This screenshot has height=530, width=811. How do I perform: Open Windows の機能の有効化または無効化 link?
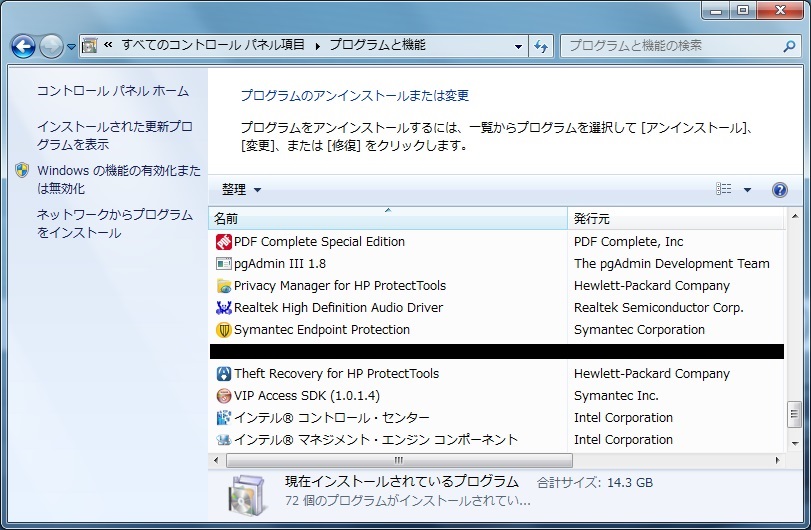118,179
